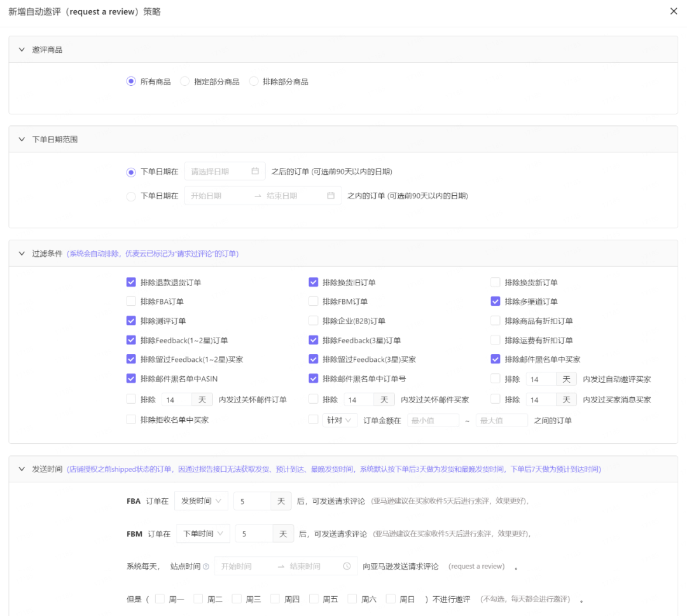The width and height of the screenshot is (687, 616).
Task: Uncheck 排除退款退货订单
Action: pos(131,282)
